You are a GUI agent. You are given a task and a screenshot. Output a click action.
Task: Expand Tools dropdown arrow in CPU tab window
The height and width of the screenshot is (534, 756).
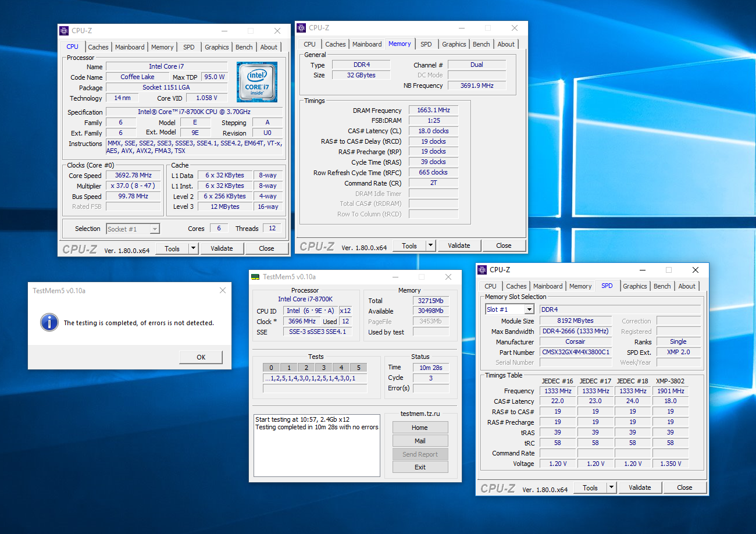click(194, 248)
